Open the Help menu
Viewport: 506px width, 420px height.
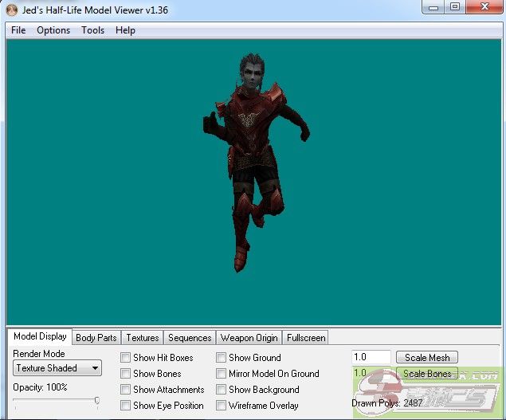125,30
